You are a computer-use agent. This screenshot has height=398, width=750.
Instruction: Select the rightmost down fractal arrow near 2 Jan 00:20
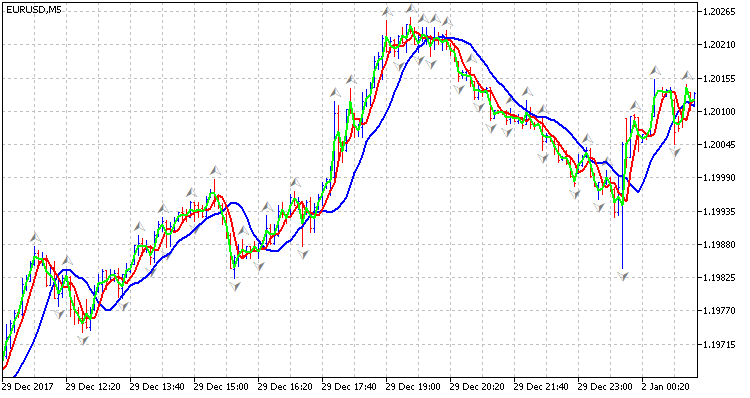point(674,152)
